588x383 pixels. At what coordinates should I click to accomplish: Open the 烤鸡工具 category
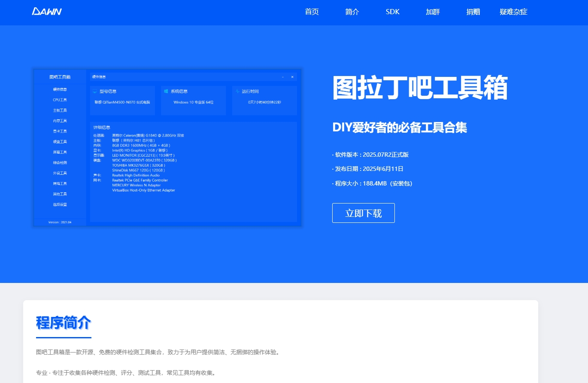(60, 183)
